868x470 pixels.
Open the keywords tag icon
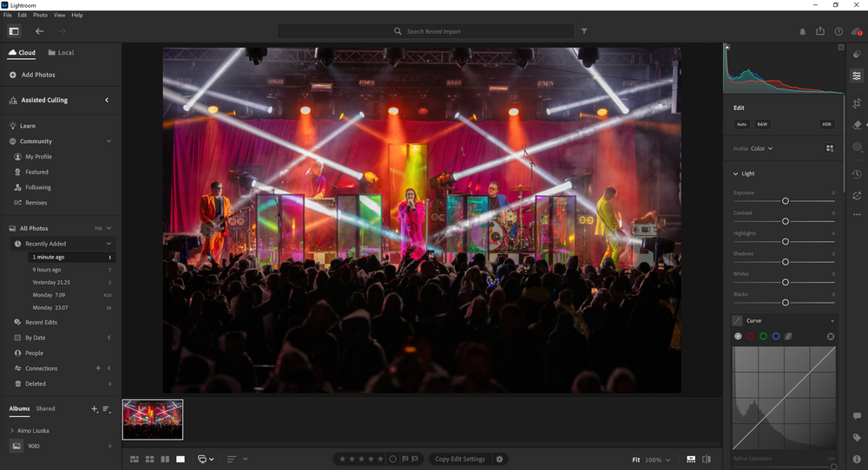[x=857, y=437]
